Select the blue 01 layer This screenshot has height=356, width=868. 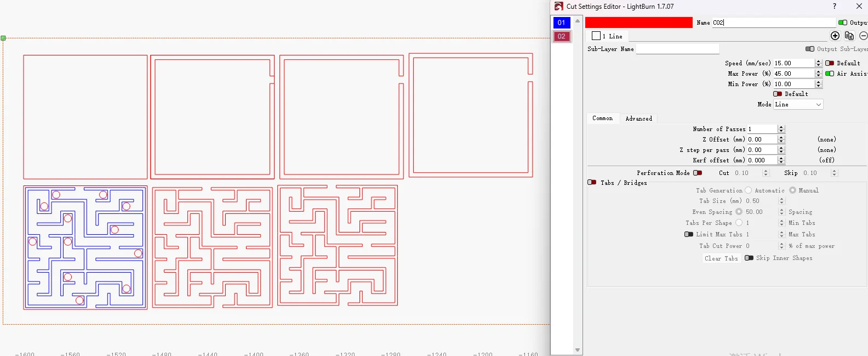[562, 22]
